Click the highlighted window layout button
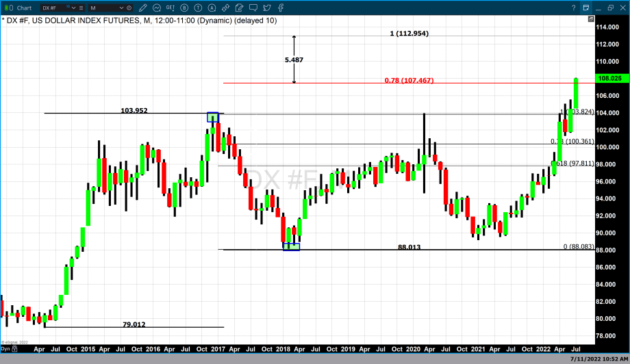 coord(586,7)
